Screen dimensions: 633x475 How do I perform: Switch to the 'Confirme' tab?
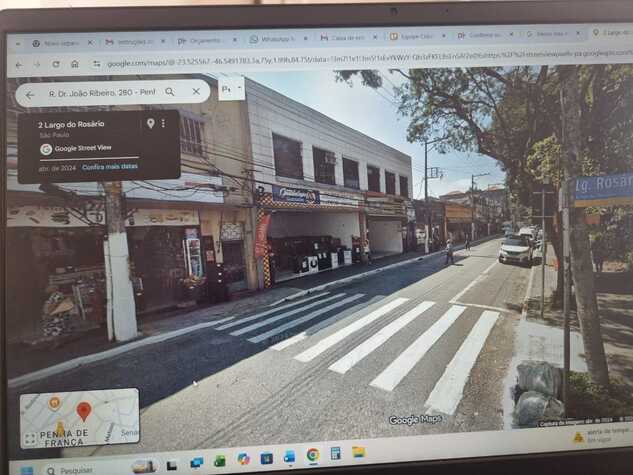(x=484, y=35)
